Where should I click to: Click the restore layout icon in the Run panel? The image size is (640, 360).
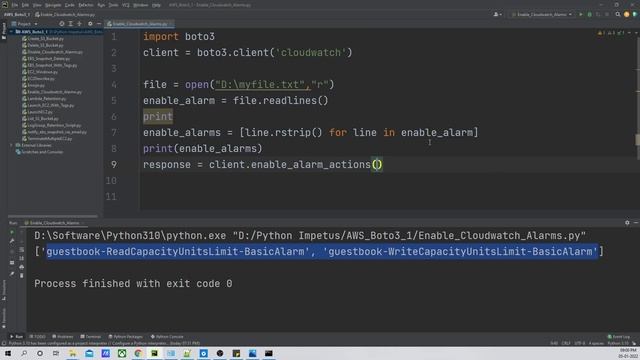[12, 262]
